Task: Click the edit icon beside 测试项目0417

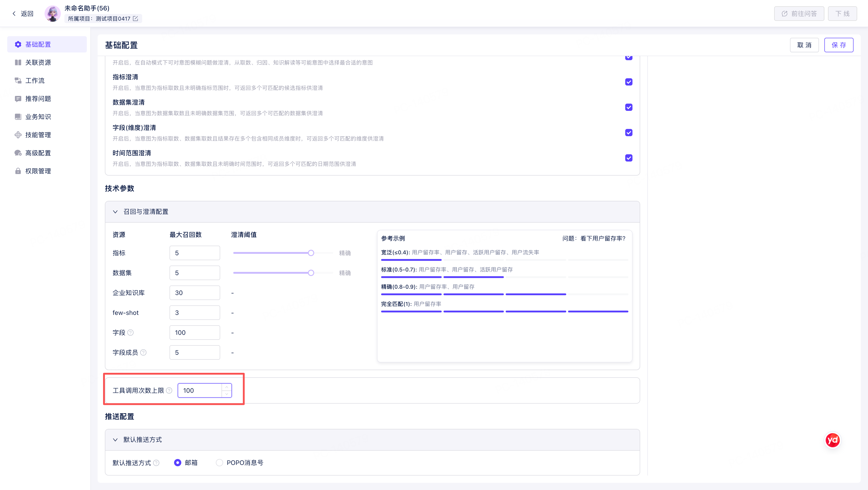Action: coord(135,19)
